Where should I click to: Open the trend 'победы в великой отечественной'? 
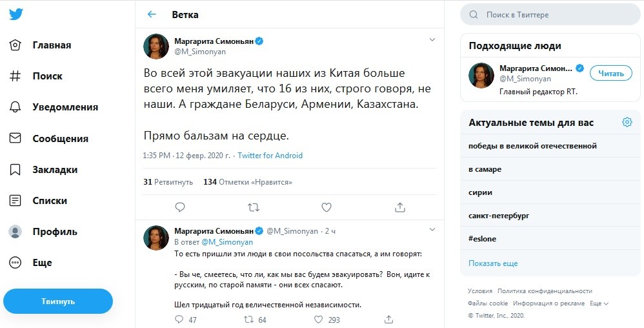point(532,146)
